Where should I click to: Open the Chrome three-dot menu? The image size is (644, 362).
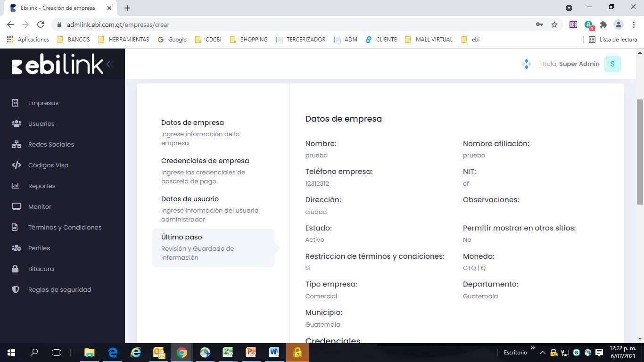[x=633, y=25]
